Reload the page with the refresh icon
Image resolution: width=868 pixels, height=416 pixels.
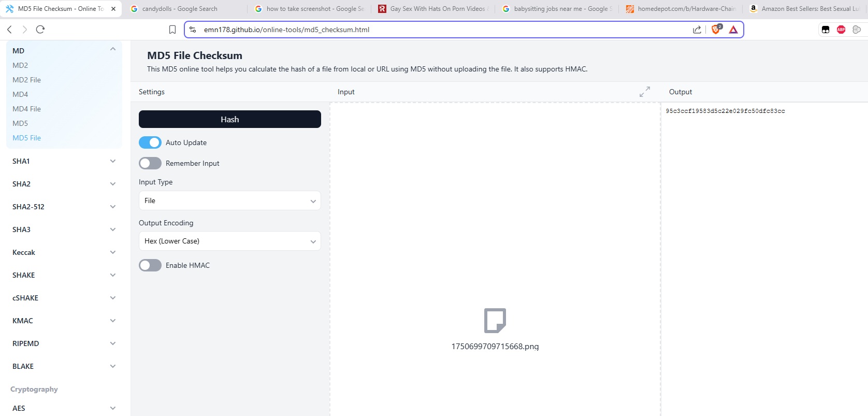(40, 30)
